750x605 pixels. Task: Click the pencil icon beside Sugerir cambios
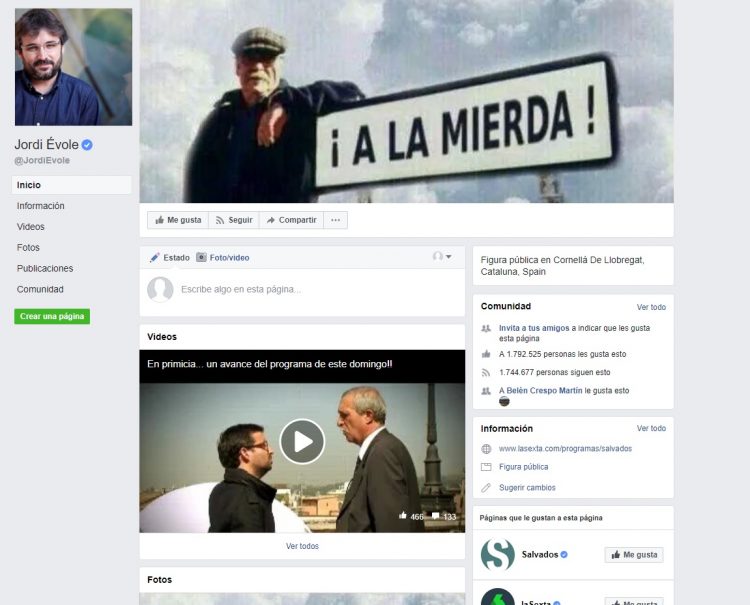486,488
